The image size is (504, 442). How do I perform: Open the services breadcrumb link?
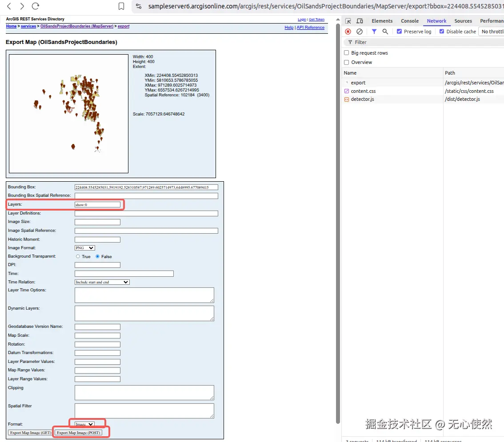pos(28,26)
